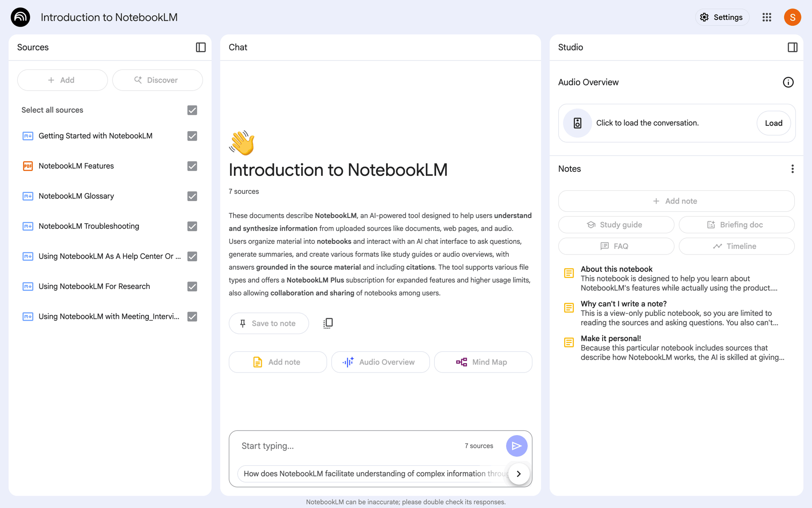Screen dimensions: 812x508
Task: Show next suggested question
Action: click(x=518, y=474)
